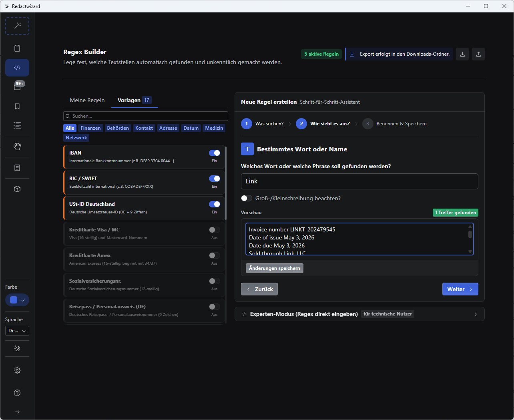Click the Weiter button
The image size is (514, 420).
click(460, 289)
